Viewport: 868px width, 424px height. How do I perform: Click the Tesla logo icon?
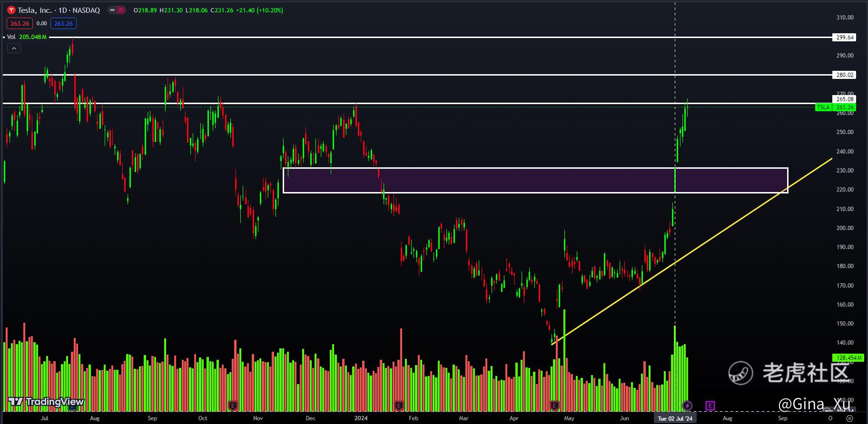[x=11, y=10]
